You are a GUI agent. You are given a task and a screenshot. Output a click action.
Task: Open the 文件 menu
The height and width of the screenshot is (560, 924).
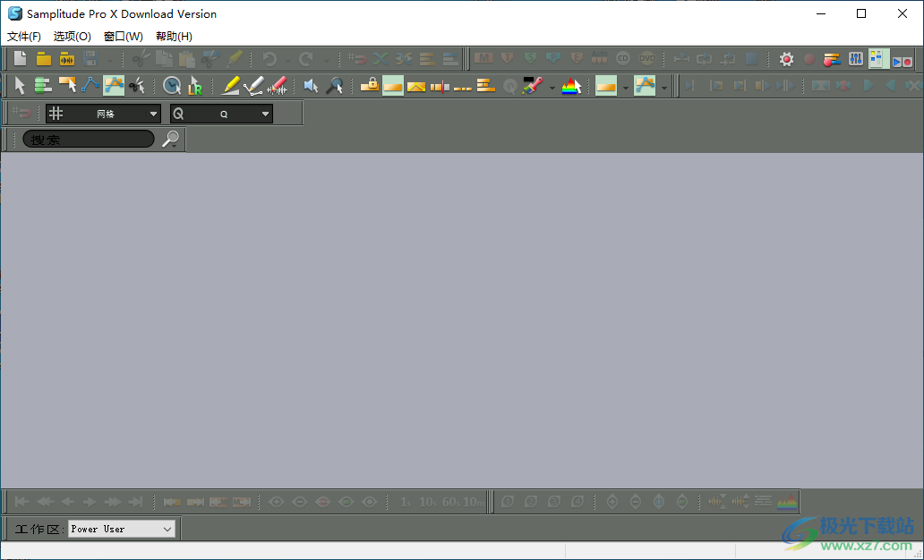23,36
